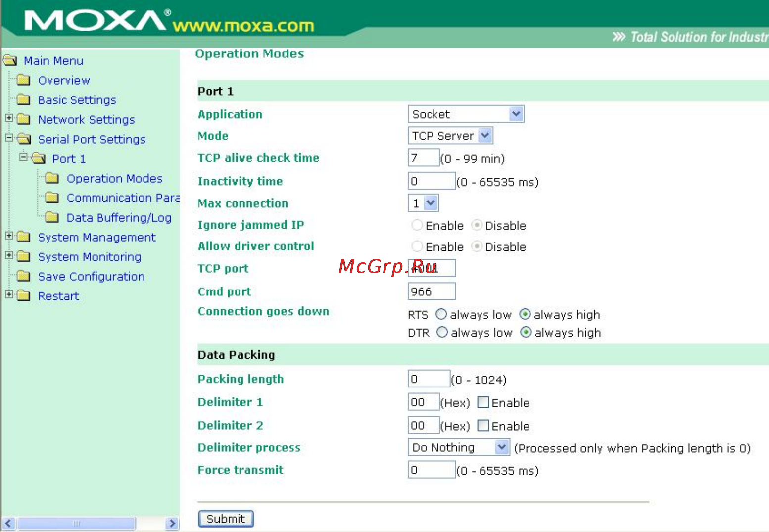Open Operation Modes in the sidebar
769x532 pixels.
coord(114,178)
